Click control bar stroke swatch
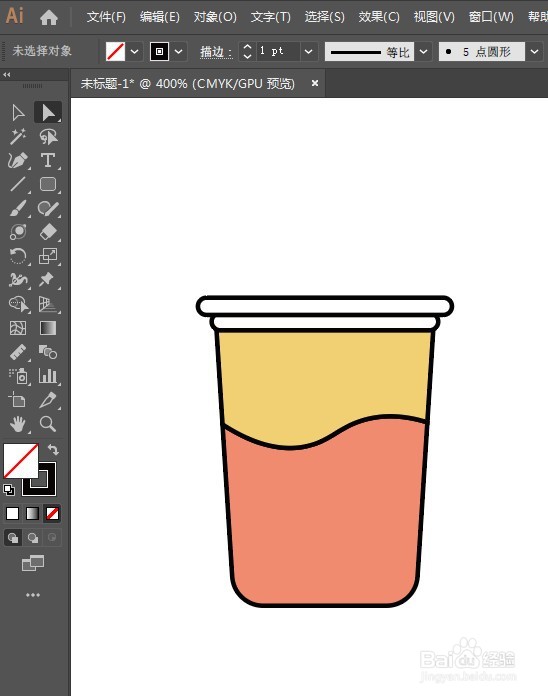Viewport: 548px width, 696px height. [x=160, y=51]
